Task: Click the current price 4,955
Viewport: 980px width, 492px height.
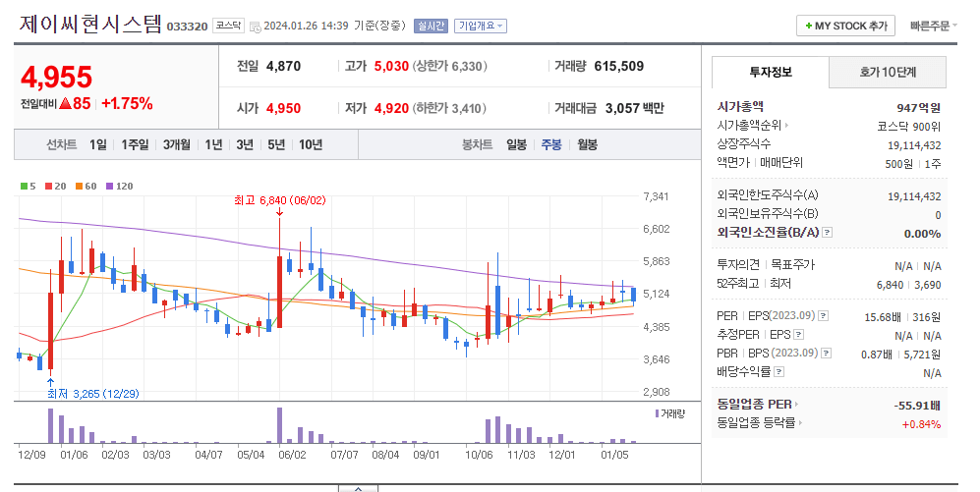Action: pos(56,78)
